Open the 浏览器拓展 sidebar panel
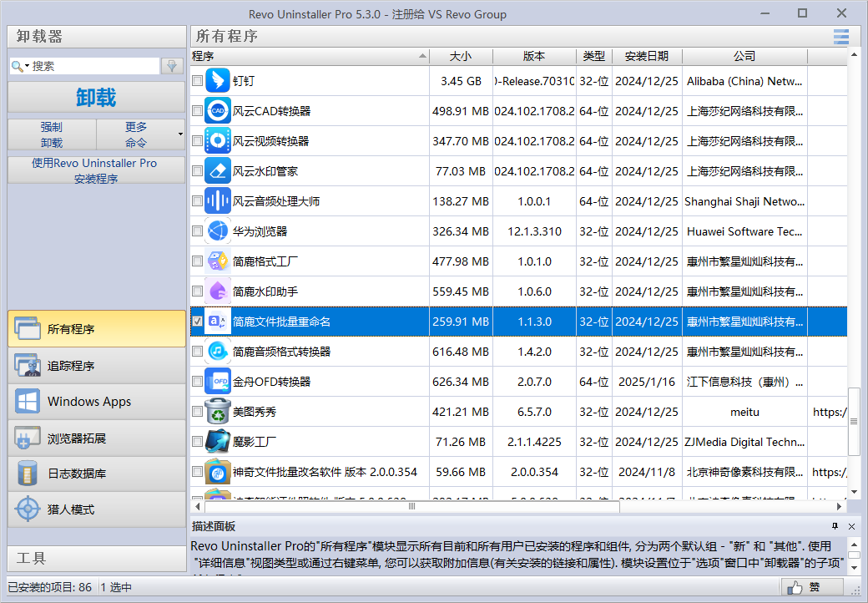Image resolution: width=868 pixels, height=603 pixels. point(96,438)
